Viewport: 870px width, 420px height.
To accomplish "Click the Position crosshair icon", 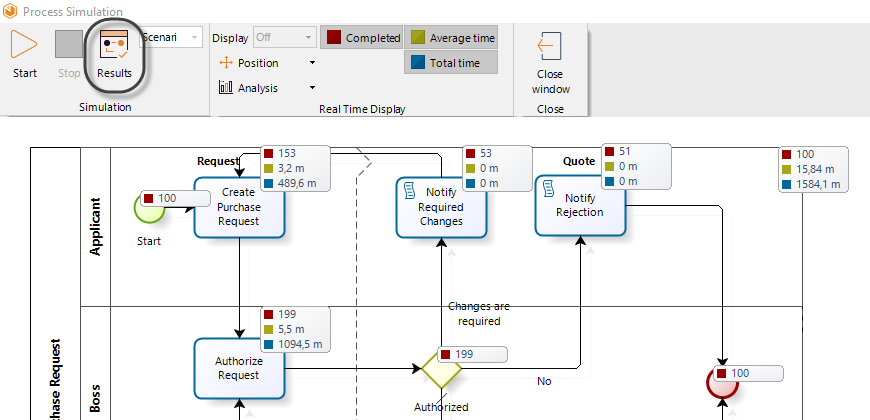I will (226, 63).
